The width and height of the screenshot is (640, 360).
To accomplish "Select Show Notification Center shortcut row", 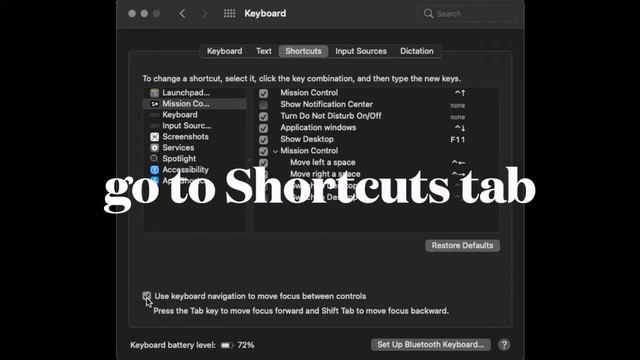I will [376, 104].
